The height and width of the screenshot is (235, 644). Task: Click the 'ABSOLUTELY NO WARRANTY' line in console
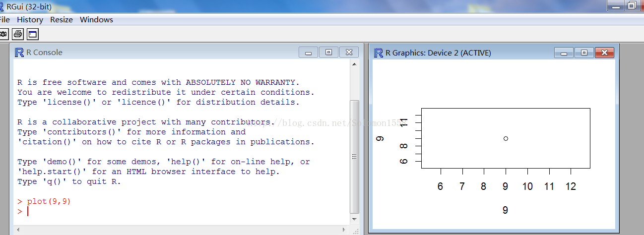click(x=159, y=82)
